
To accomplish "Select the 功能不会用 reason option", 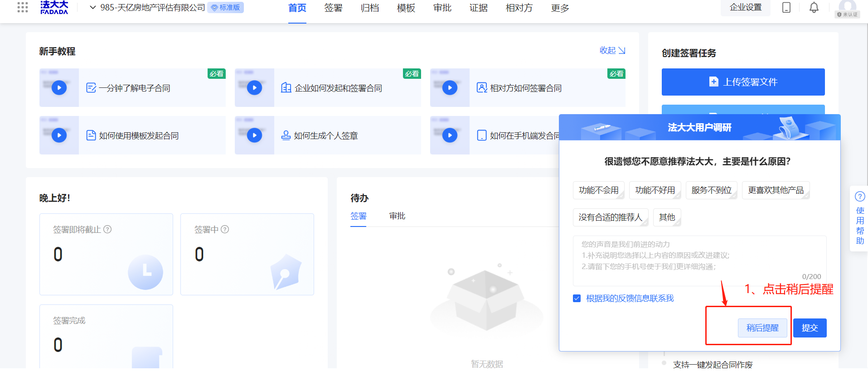I will coord(599,190).
